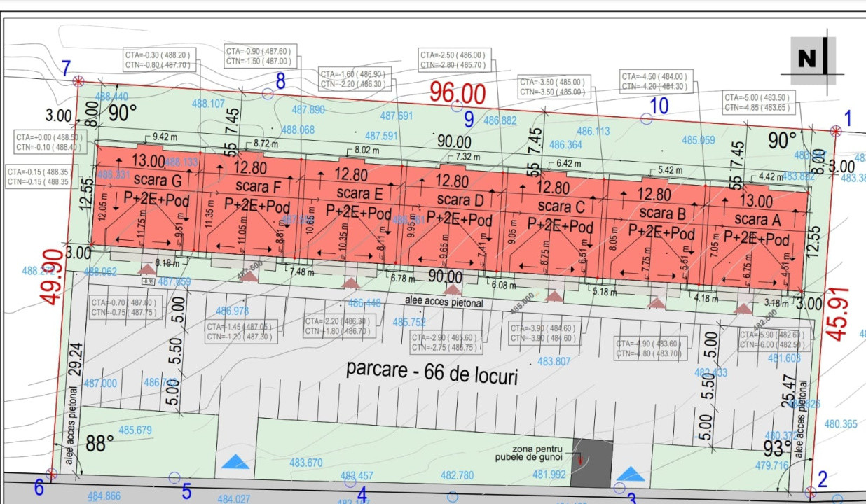Screen dimensions: 866x504
Task: Click the pink entrance triangle below scara D
Action: coord(453,288)
